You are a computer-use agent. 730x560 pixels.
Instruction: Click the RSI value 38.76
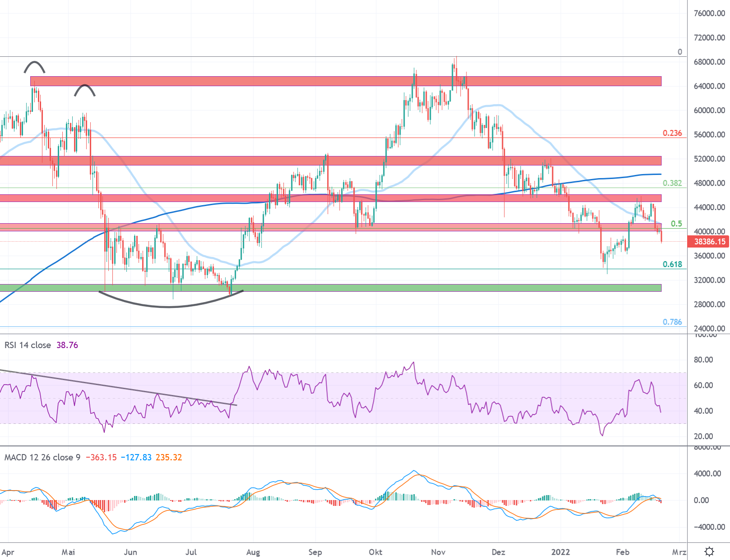(x=67, y=345)
